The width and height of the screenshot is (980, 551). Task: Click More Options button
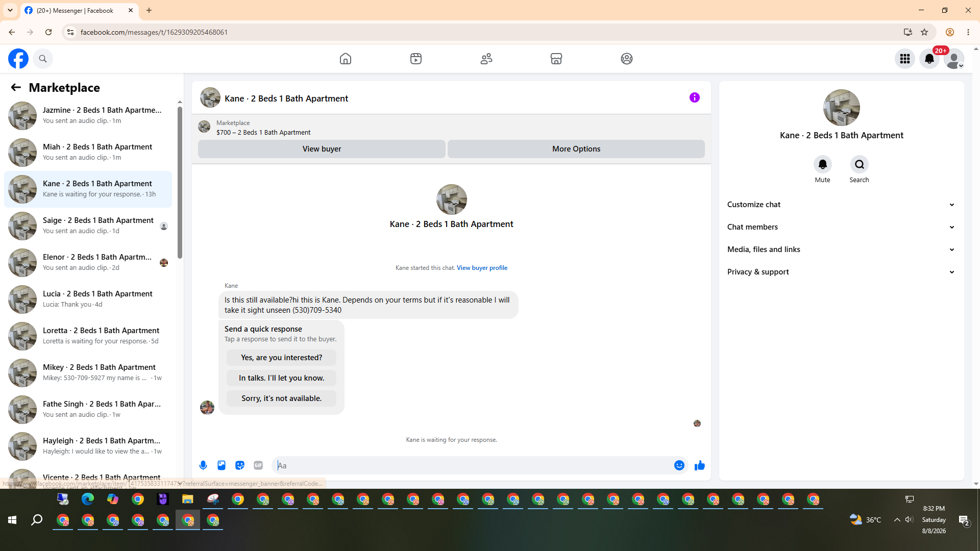(576, 149)
